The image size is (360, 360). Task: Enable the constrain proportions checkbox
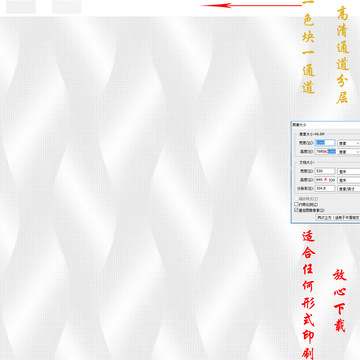[x=296, y=204]
